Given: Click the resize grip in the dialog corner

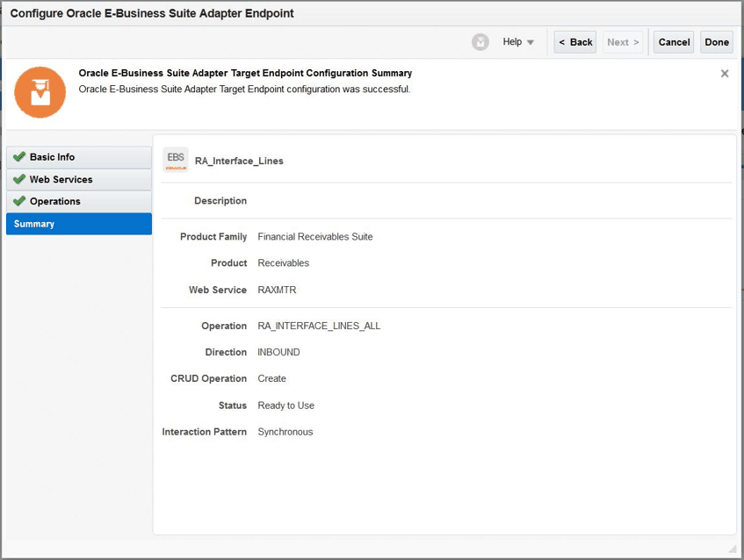Looking at the screenshot, I should tap(733, 549).
